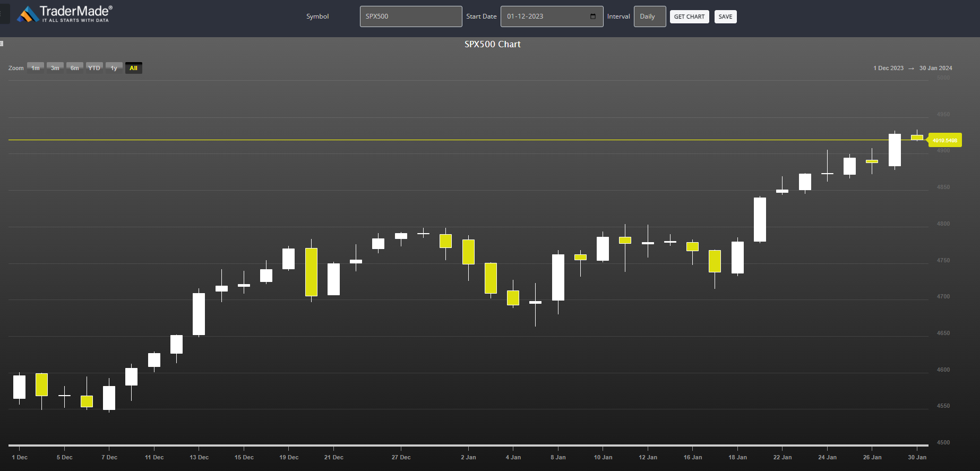Click the SAVE button
The image size is (980, 471).
click(725, 16)
